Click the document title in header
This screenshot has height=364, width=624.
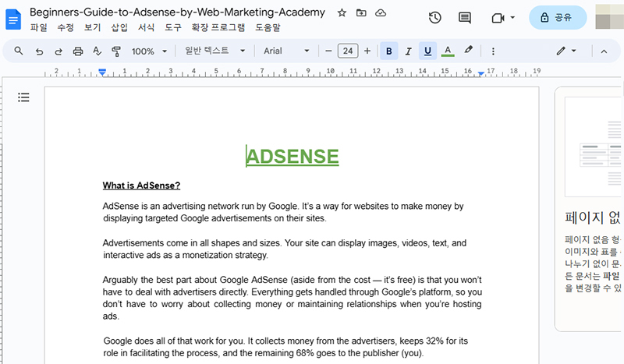tap(178, 12)
